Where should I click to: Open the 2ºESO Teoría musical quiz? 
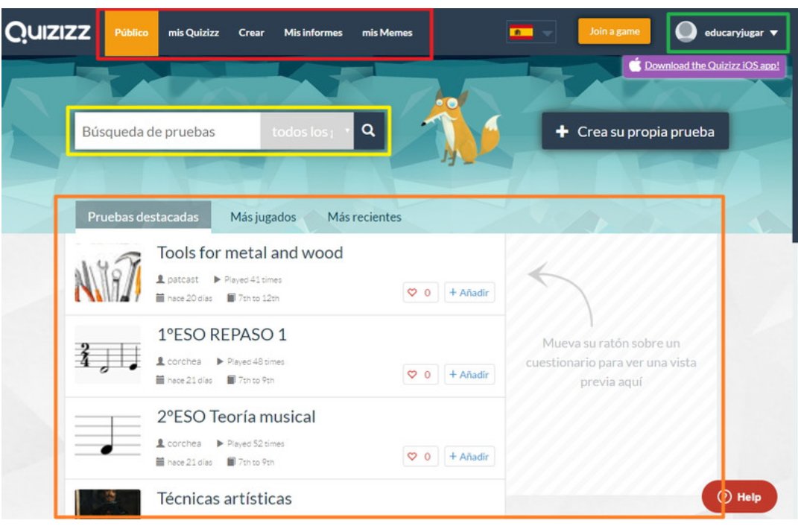click(236, 417)
